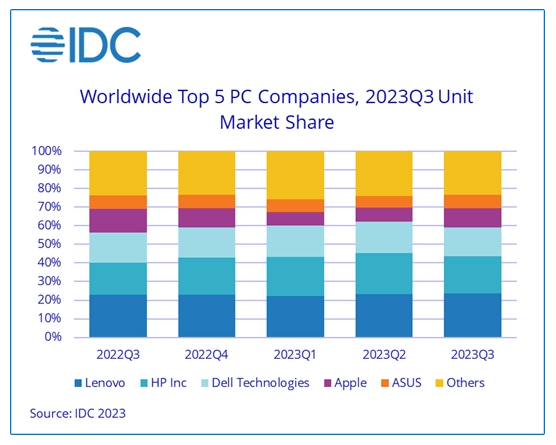Select the Lenovo legend label
This screenshot has height=445, width=556.
coord(105,383)
